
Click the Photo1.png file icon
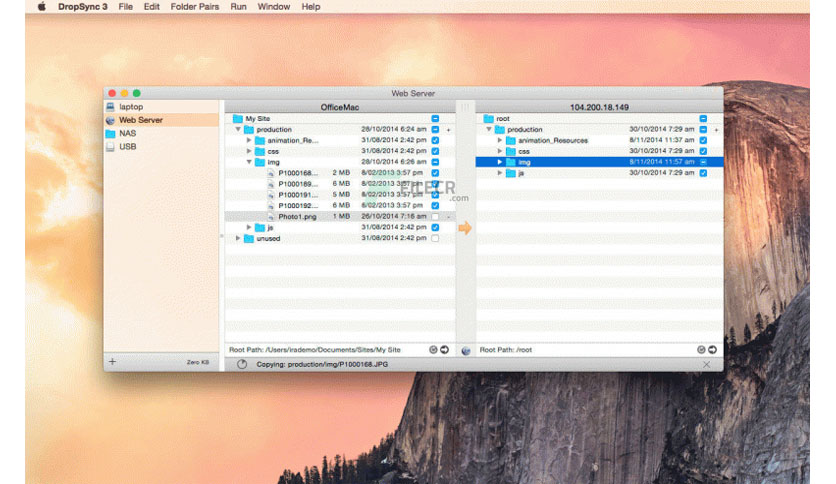pos(271,217)
